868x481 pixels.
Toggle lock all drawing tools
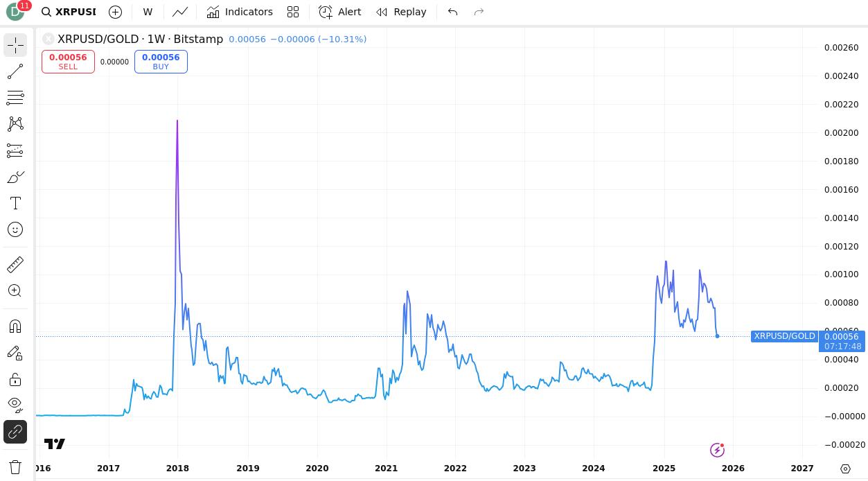pos(15,379)
